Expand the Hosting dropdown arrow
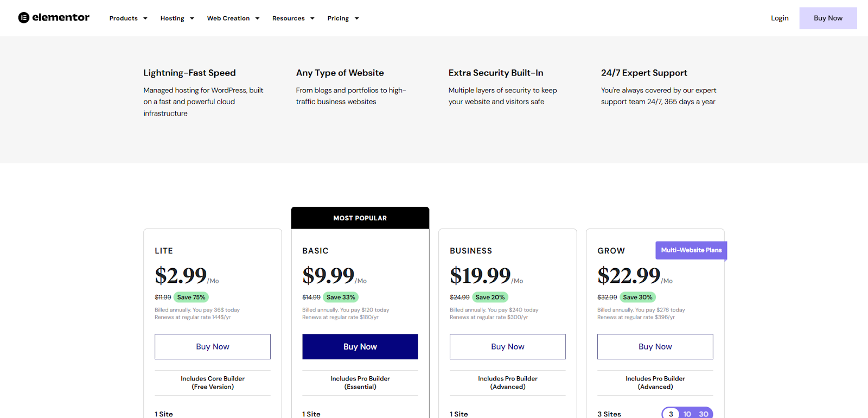The image size is (868, 418). click(x=192, y=18)
